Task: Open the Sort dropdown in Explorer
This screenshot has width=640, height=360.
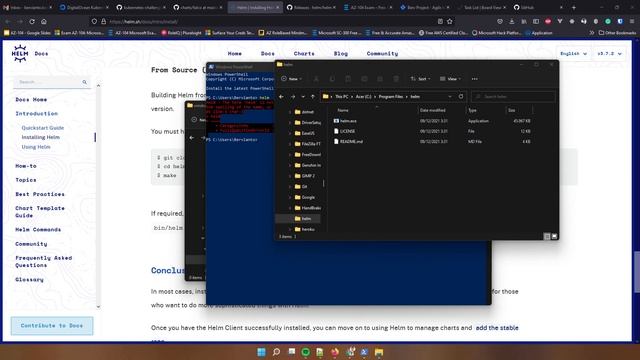Action: 420,79
